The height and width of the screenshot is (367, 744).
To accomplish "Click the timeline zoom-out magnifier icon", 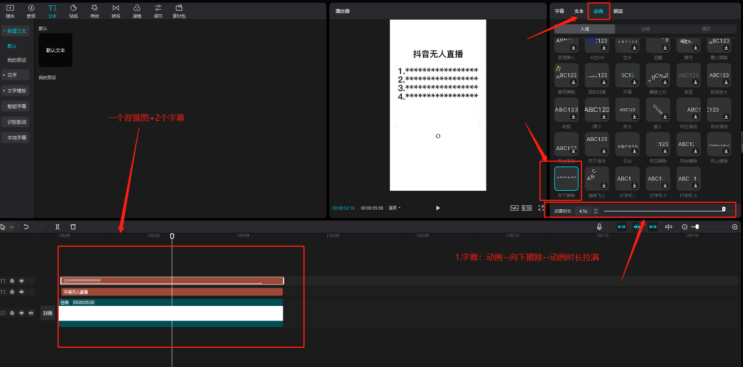I will [x=684, y=227].
